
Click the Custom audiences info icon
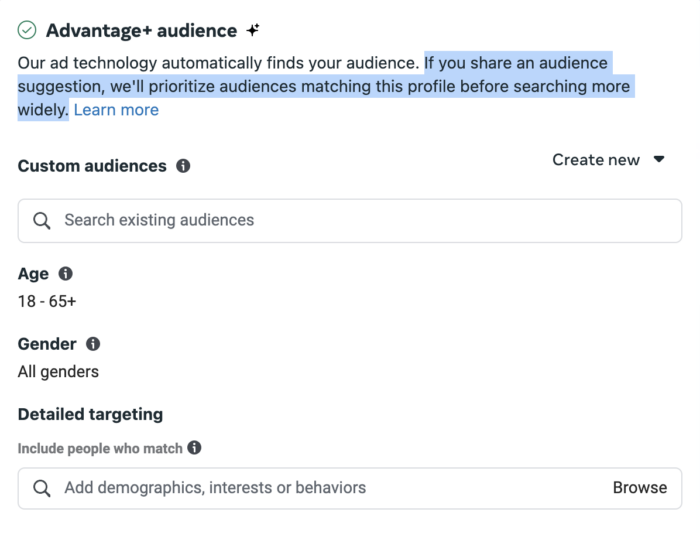tap(183, 166)
